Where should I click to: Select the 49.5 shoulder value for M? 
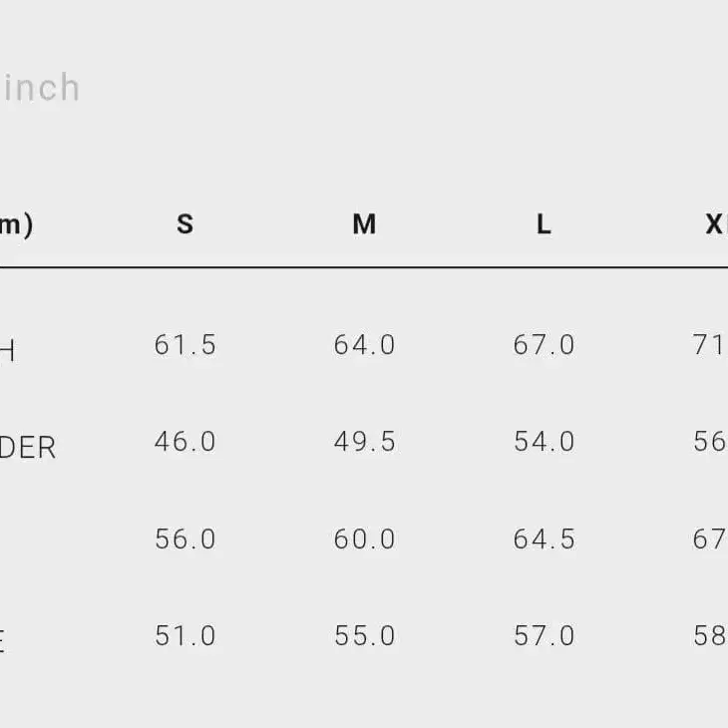(364, 442)
